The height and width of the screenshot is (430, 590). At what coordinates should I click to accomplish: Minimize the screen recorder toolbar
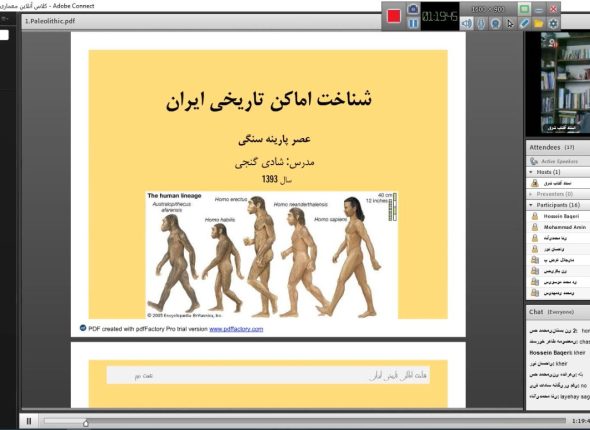point(539,9)
